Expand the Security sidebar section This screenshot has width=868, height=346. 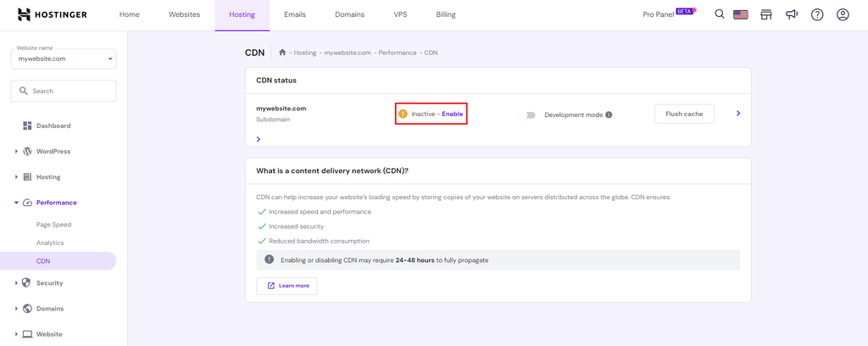click(x=49, y=283)
